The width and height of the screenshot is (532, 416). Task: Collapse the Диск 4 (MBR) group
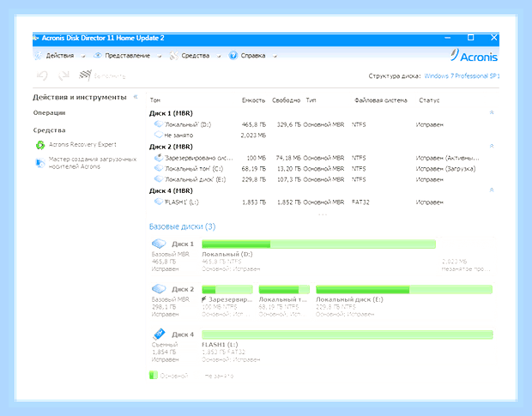click(x=492, y=190)
